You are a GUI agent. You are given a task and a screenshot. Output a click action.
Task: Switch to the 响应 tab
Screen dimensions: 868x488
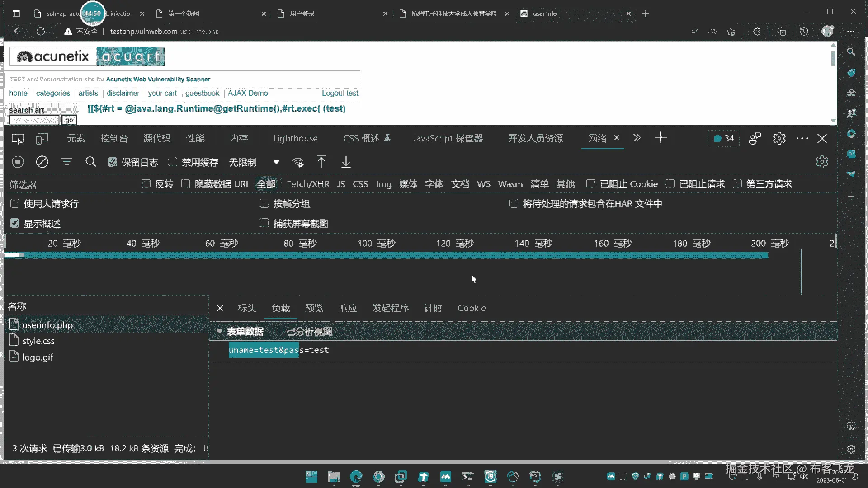(348, 308)
